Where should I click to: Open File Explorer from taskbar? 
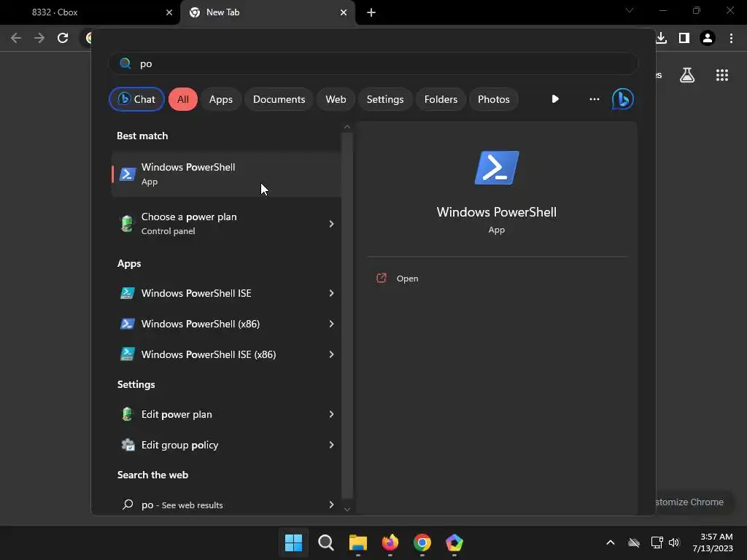(357, 542)
